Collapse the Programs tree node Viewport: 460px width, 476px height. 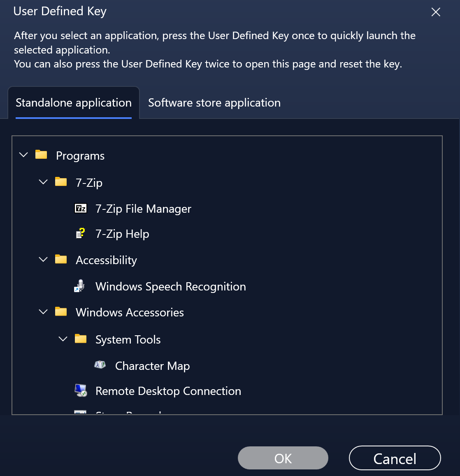[23, 155]
